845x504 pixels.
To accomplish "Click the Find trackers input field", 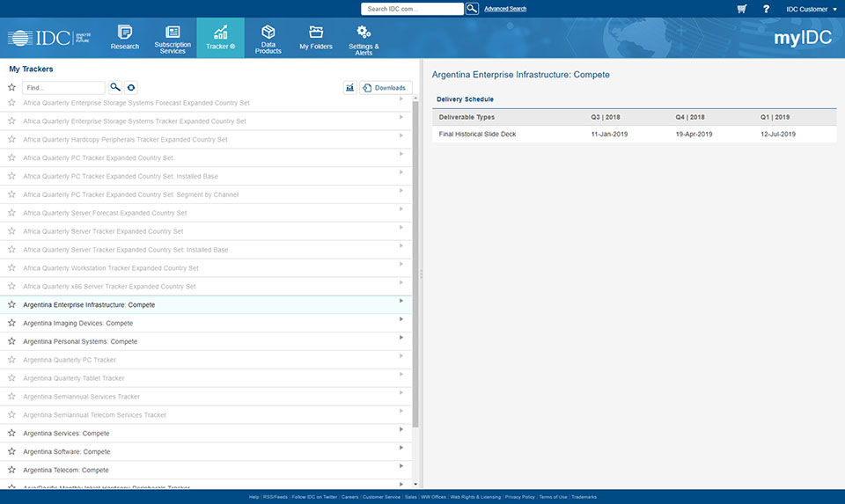I will (x=63, y=87).
